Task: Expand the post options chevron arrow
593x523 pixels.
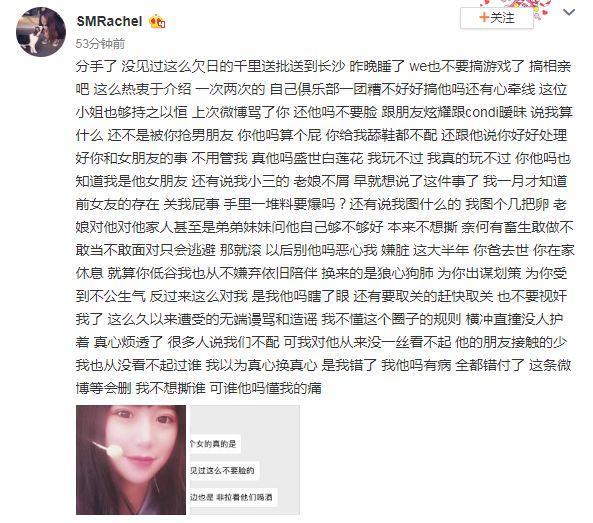Action: 569,12
